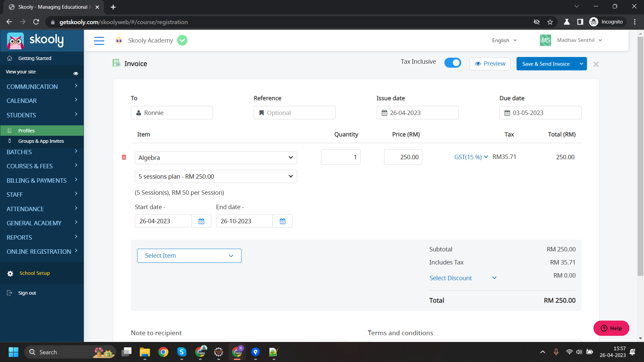This screenshot has height=362, width=644.
Task: Expand Save & Send Invoice options arrow
Action: tap(581, 64)
